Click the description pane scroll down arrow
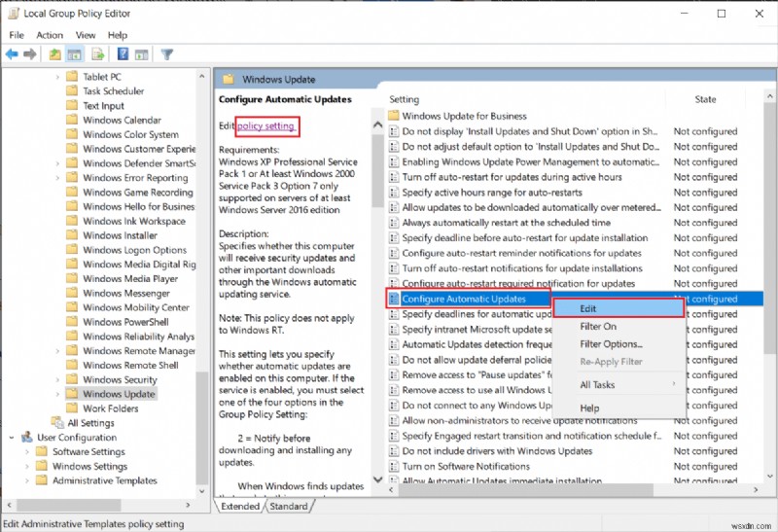Viewport: 778px width, 532px height. pyautogui.click(x=378, y=479)
